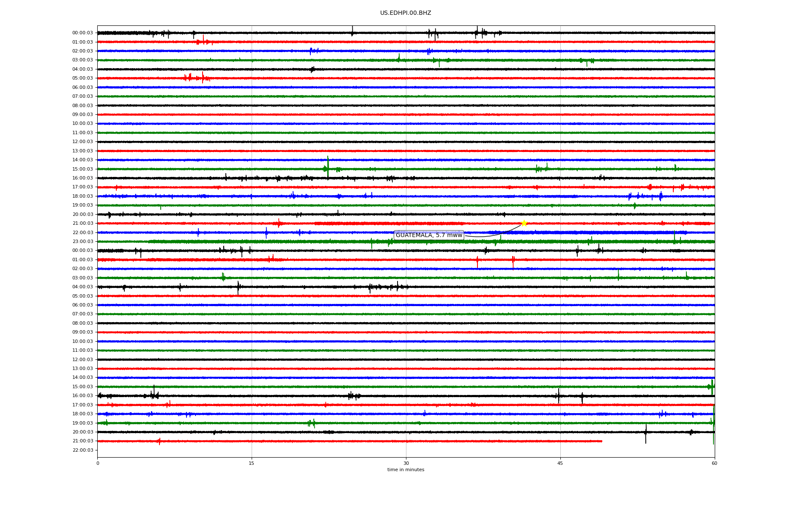Click the 30 tick label on x-axis
The height and width of the screenshot is (508, 812).
click(x=406, y=463)
